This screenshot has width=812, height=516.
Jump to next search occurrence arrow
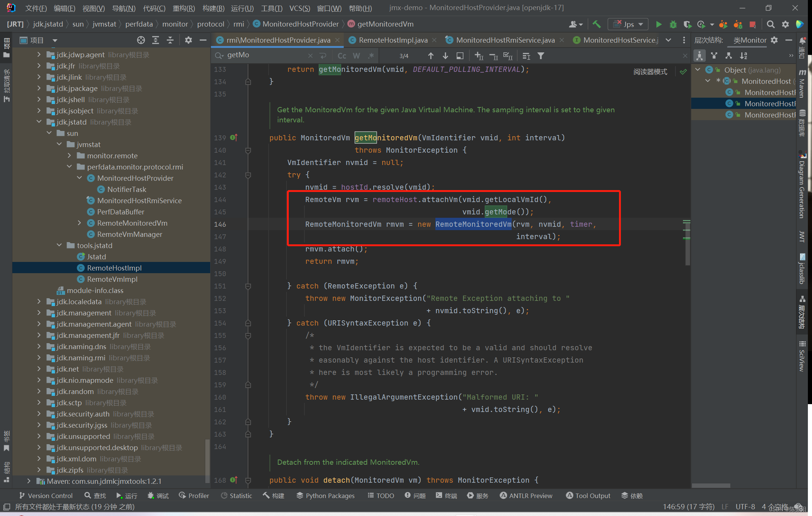point(445,56)
